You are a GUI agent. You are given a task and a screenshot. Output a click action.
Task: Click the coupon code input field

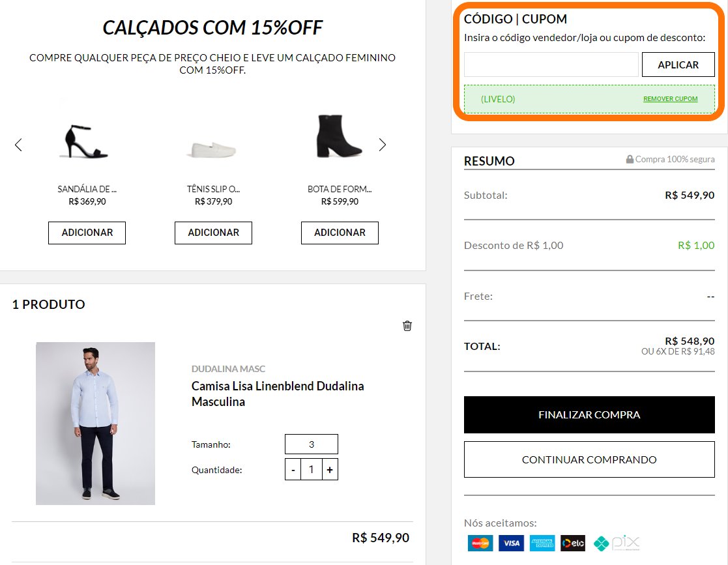tap(551, 65)
